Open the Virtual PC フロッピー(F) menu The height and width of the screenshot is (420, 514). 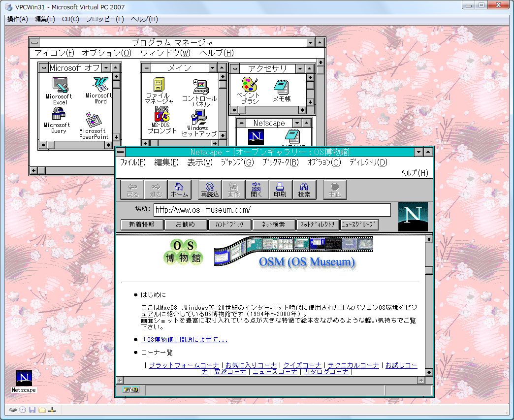click(105, 19)
